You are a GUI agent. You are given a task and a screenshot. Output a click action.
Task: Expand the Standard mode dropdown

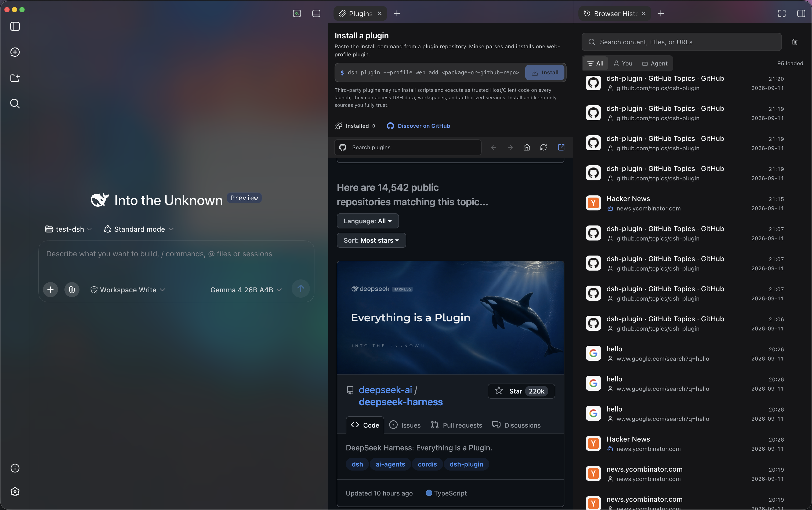(139, 229)
